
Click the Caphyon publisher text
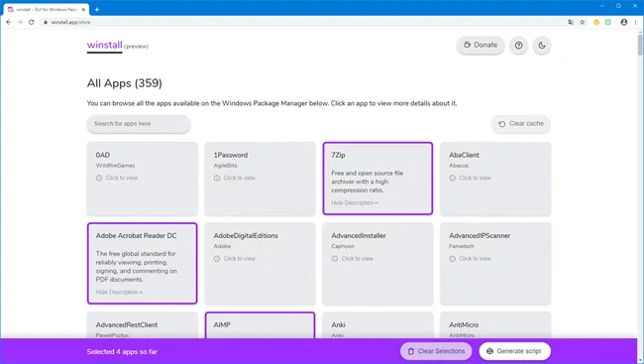point(343,246)
